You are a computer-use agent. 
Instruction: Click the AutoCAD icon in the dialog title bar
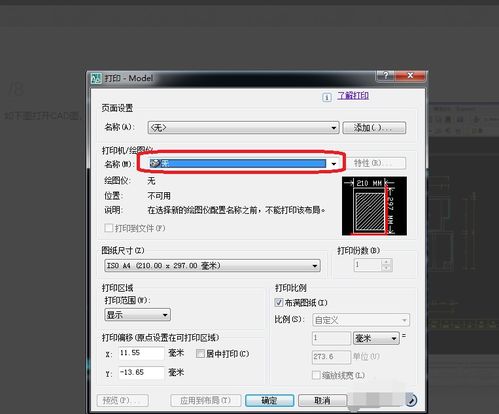point(97,78)
